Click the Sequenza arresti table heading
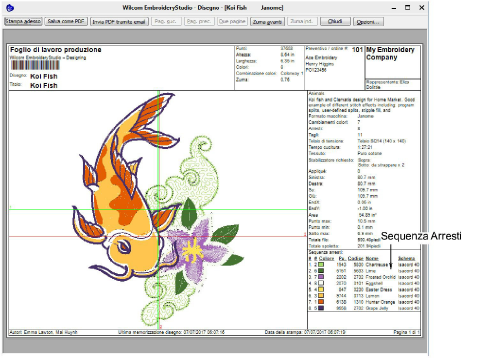 [x=325, y=252]
